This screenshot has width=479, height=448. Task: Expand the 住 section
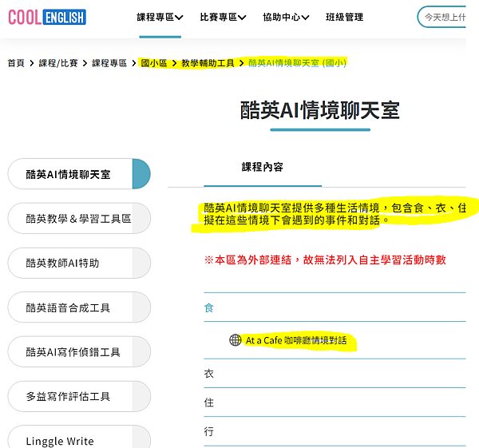pyautogui.click(x=335, y=402)
